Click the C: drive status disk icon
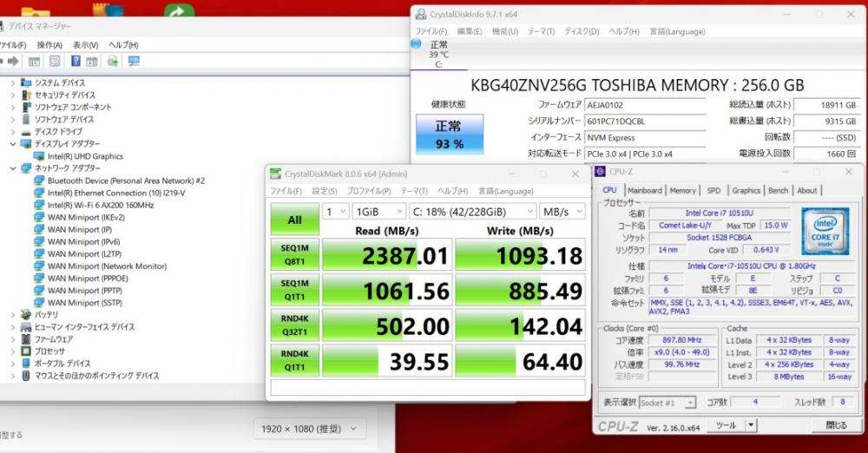The image size is (868, 453). pyautogui.click(x=417, y=43)
